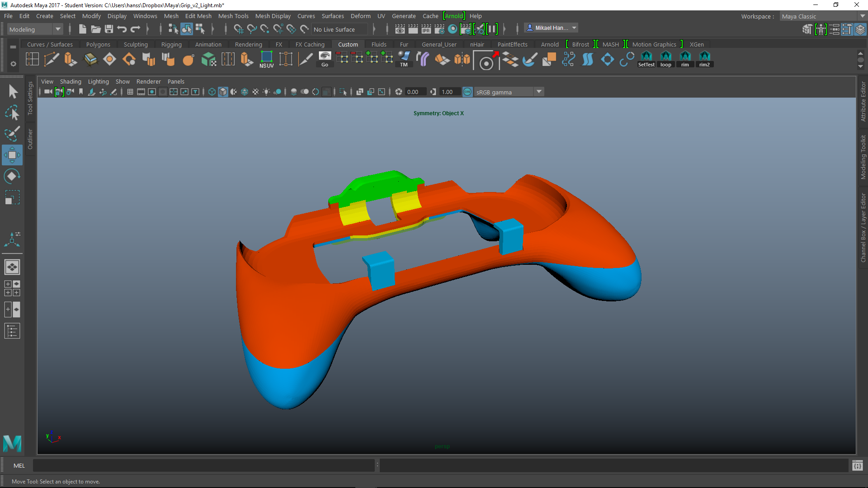Run the SetTest shelf script
Image resolution: width=868 pixels, height=488 pixels.
click(x=646, y=60)
